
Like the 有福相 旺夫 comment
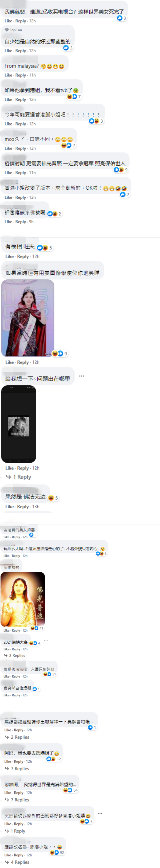(x=9, y=256)
